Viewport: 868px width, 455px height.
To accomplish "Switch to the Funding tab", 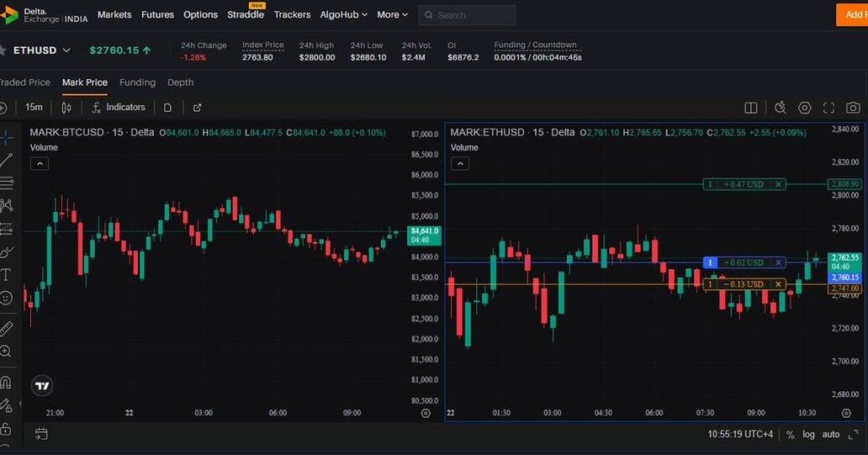I will pyautogui.click(x=137, y=82).
